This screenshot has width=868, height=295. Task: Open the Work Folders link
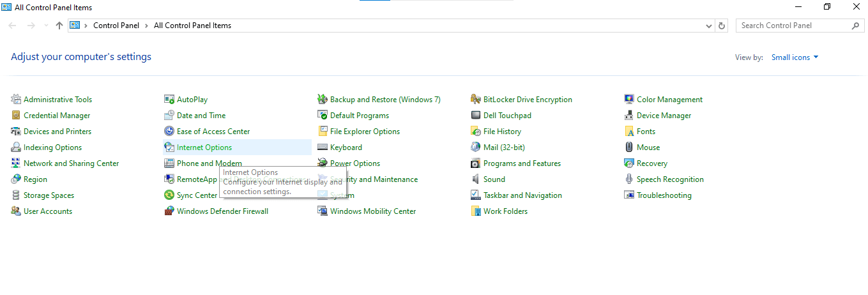pos(505,211)
